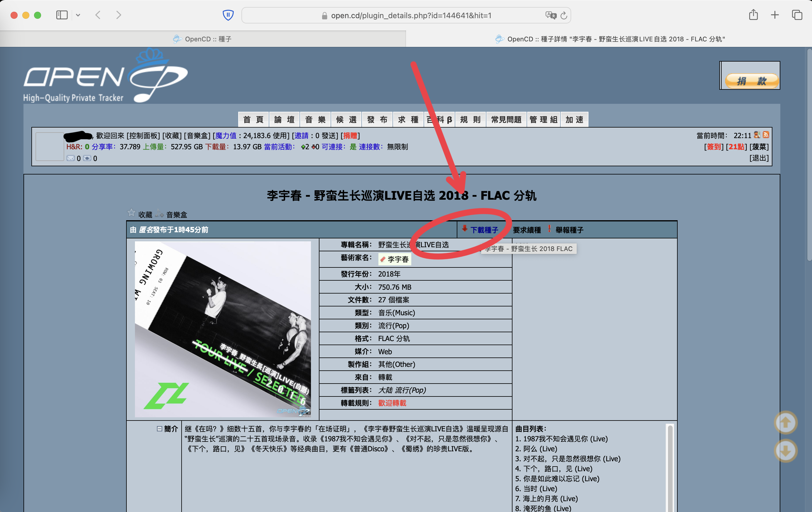The height and width of the screenshot is (512, 812).
Task: Click the privacy shield icon
Action: (x=228, y=15)
